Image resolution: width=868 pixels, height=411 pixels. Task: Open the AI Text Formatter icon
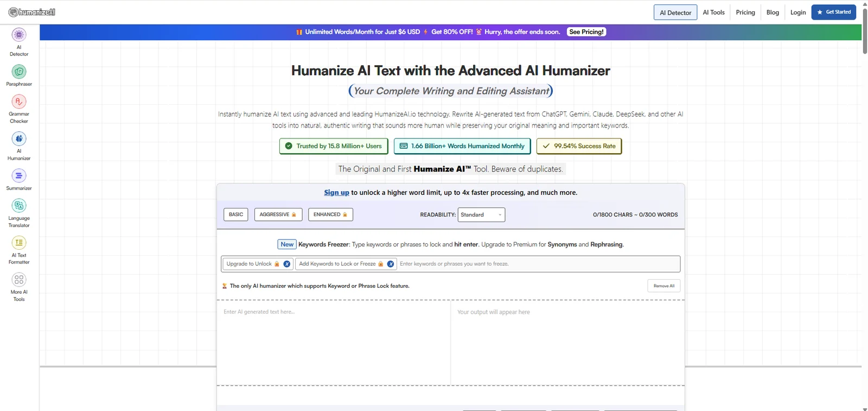(19, 243)
